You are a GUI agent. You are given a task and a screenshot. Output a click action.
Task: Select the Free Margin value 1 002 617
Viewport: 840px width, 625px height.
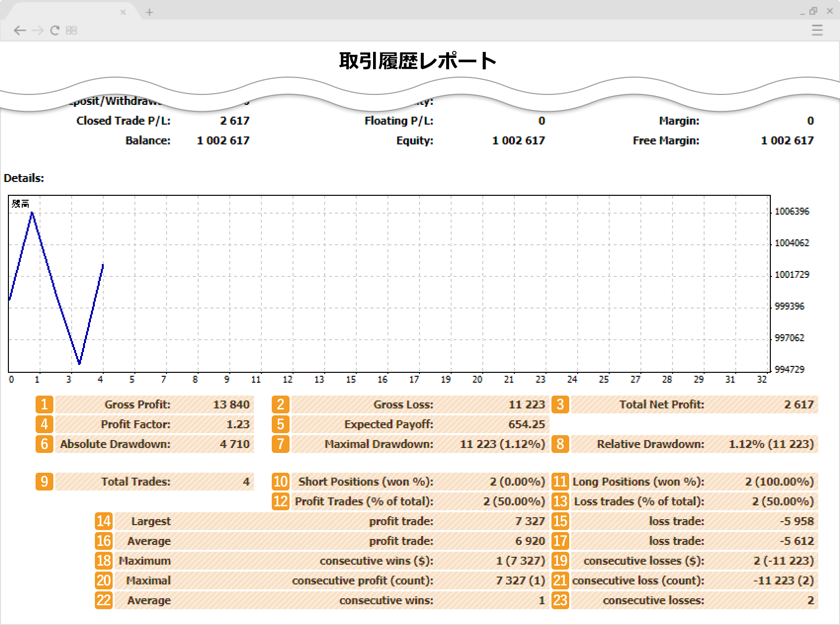(787, 140)
